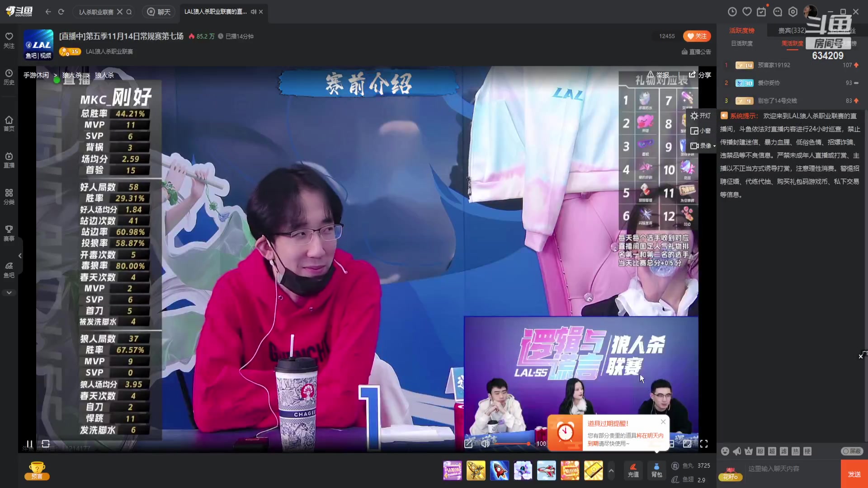The image size is (868, 488).
Task: Open ranked user 别忘了14号交钱
Action: 777,101
